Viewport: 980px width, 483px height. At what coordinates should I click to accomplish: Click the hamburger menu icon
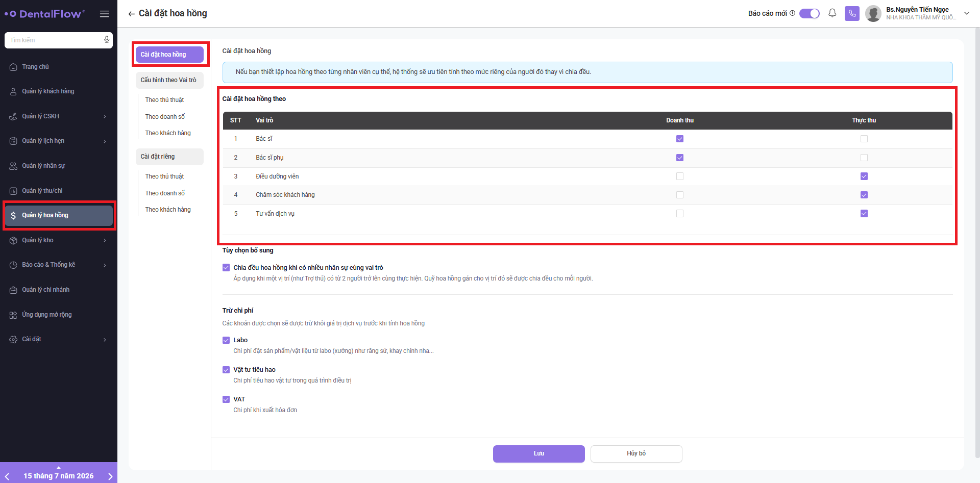105,14
